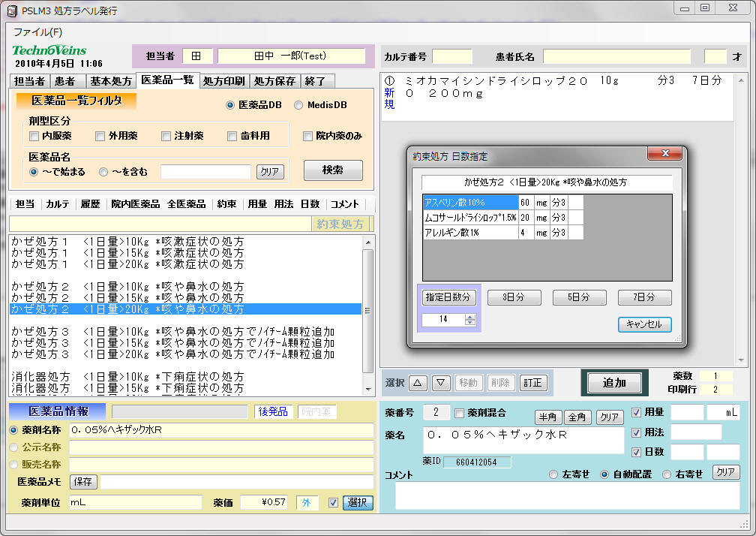Click the コメント text area
The width and height of the screenshot is (756, 536).
point(568,495)
